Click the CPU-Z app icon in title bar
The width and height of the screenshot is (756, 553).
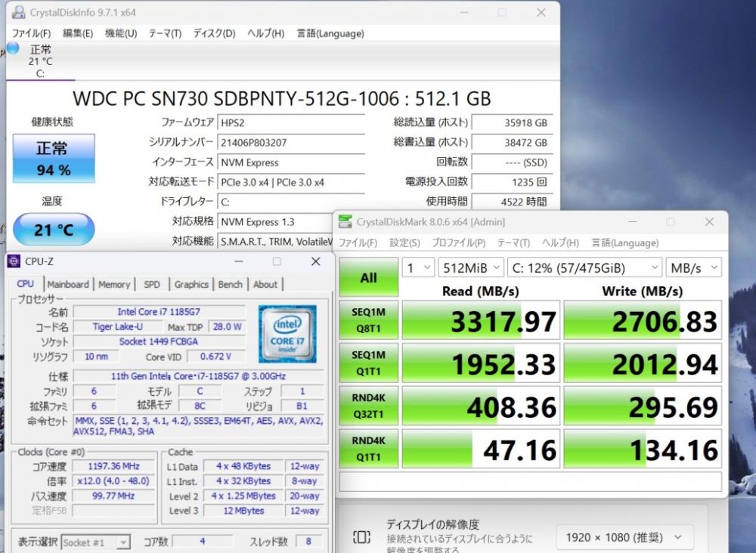pos(14,261)
